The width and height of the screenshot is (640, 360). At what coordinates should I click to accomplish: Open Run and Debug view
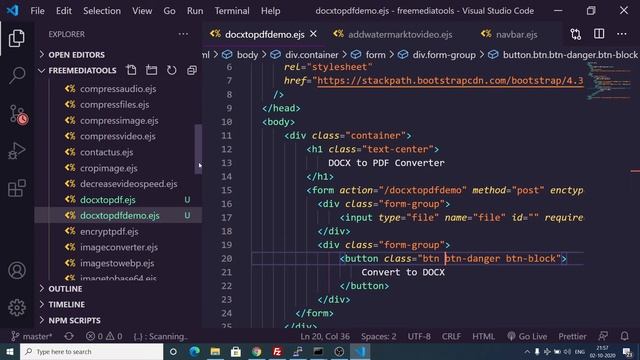click(x=17, y=151)
